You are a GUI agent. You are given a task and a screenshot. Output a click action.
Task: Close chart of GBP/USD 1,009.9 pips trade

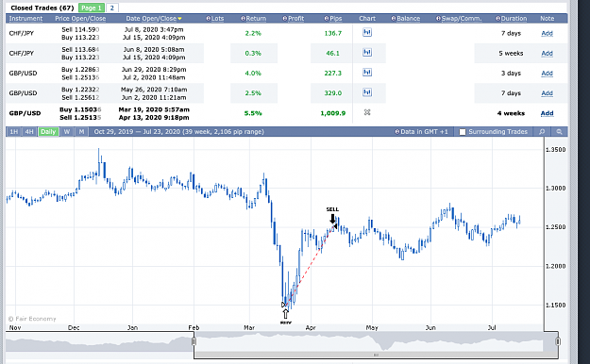(x=367, y=112)
